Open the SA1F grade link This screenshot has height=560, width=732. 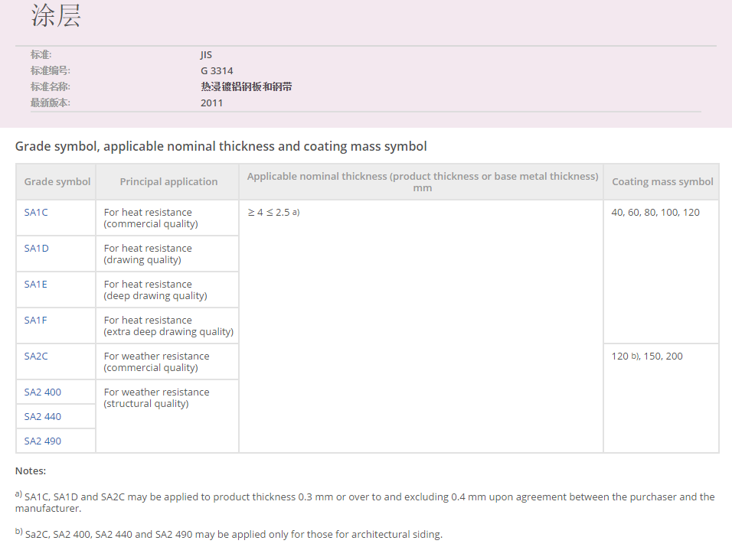[x=35, y=321]
